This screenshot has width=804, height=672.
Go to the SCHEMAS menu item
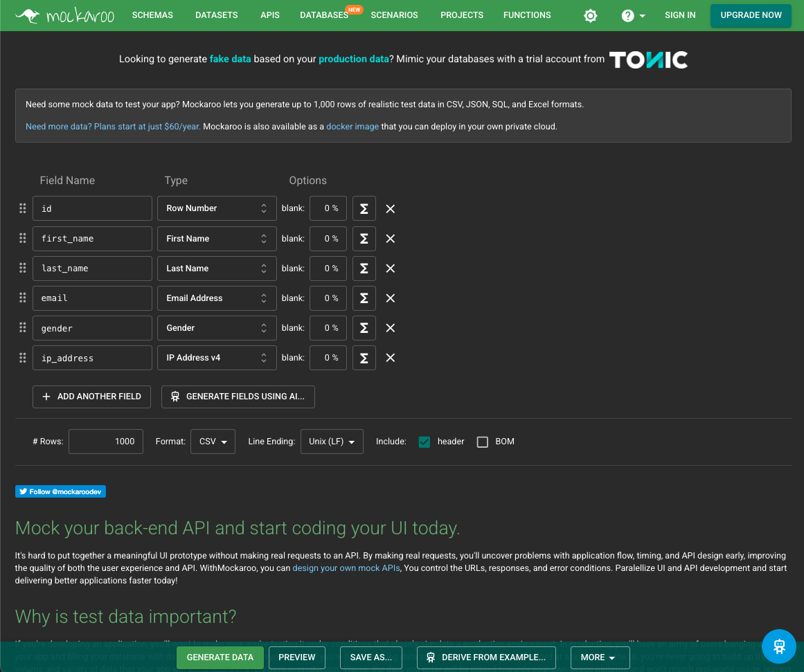click(x=152, y=15)
